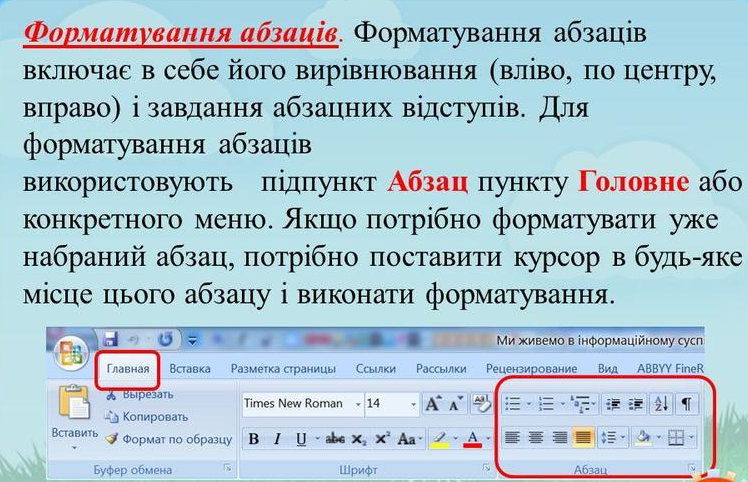Toggle Strikethrough formatting
748x482 pixels.
tap(335, 439)
